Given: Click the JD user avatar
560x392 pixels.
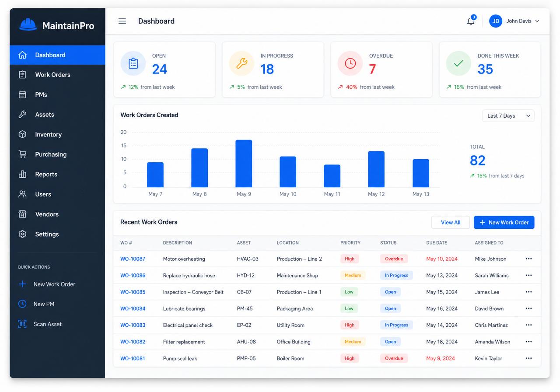Looking at the screenshot, I should [496, 21].
